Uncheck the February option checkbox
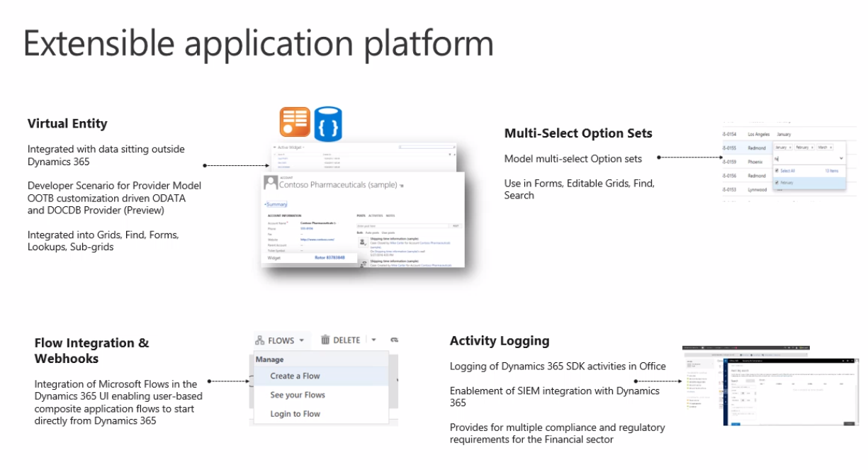The height and width of the screenshot is (470, 868). point(777,183)
